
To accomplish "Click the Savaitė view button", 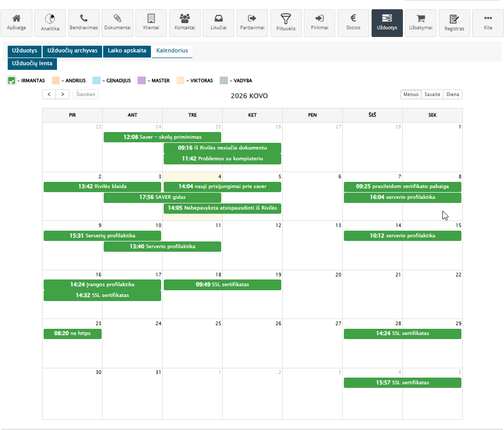I will pyautogui.click(x=432, y=95).
